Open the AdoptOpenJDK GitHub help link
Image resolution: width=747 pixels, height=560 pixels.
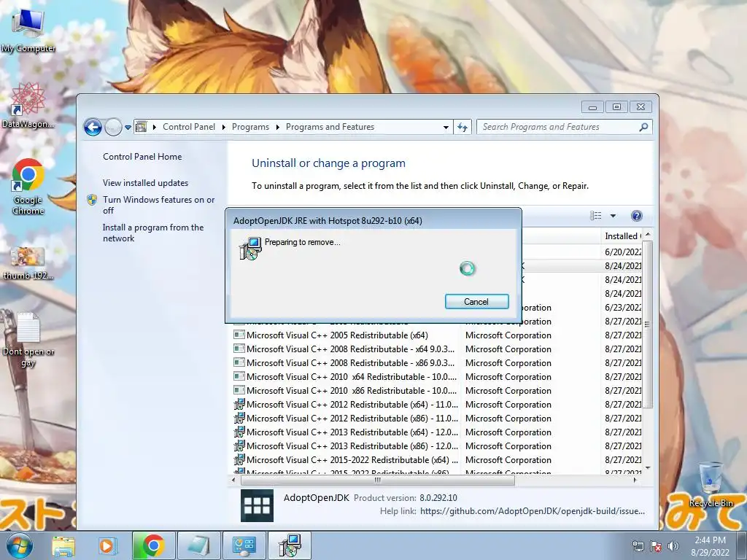(x=532, y=511)
